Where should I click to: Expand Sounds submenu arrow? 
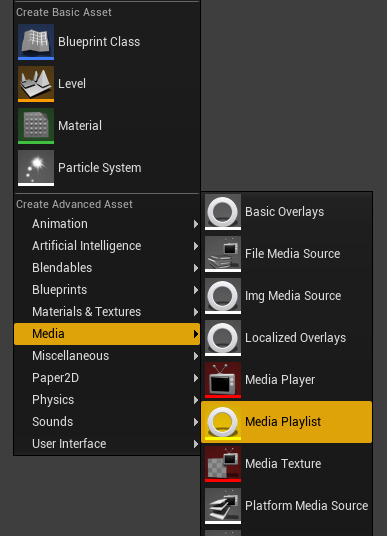point(196,422)
